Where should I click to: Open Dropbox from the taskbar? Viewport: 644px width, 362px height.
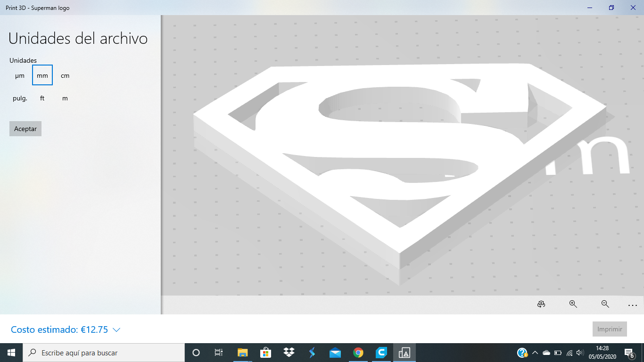point(289,353)
